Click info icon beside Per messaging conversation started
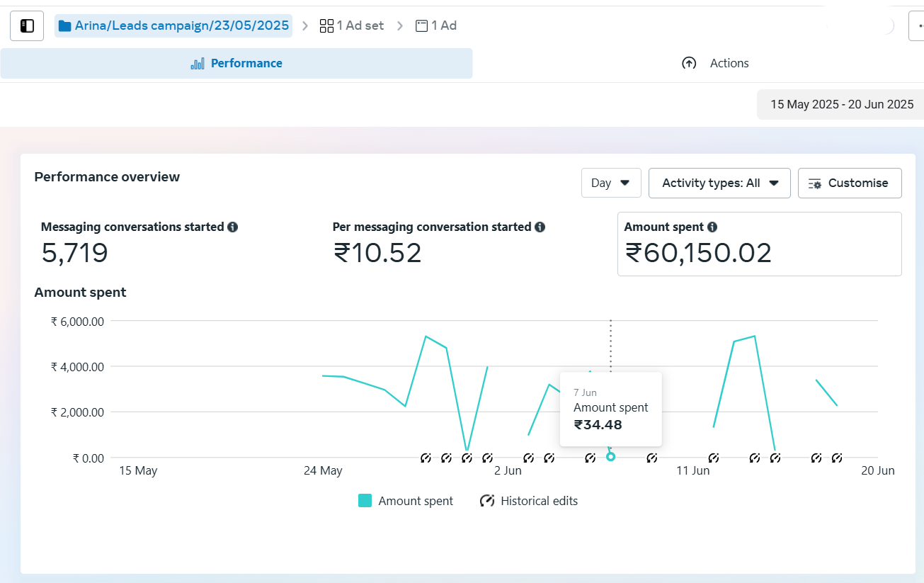Viewport: 924px width, 583px height. (540, 227)
